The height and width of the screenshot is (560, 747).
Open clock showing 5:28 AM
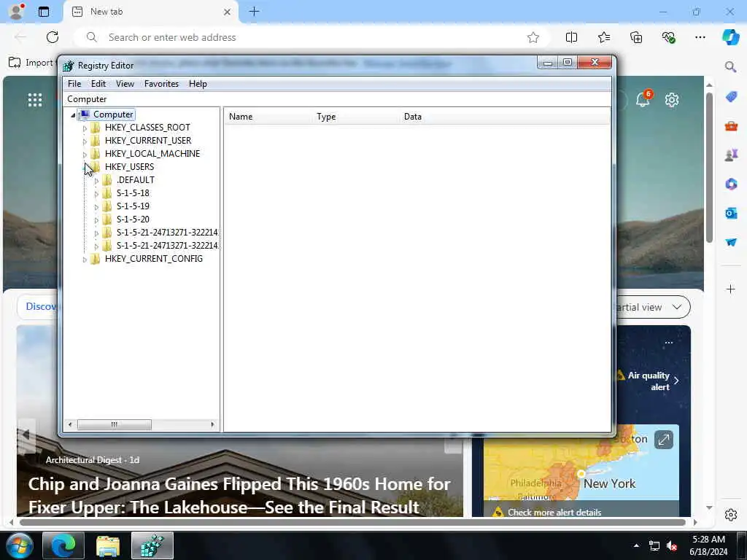(x=708, y=545)
